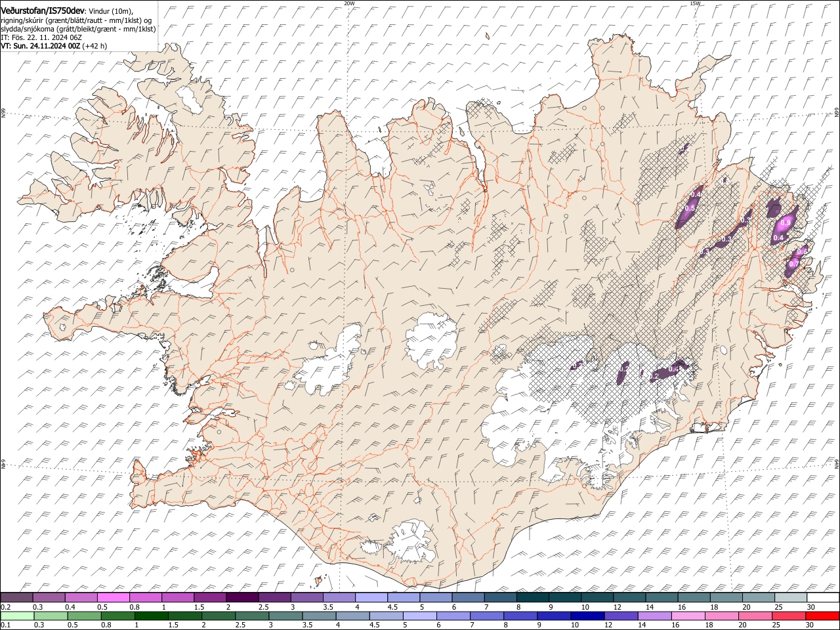Click the violet bottom swatch between 12 and 14
This screenshot has height=630, width=840.
tap(621, 616)
